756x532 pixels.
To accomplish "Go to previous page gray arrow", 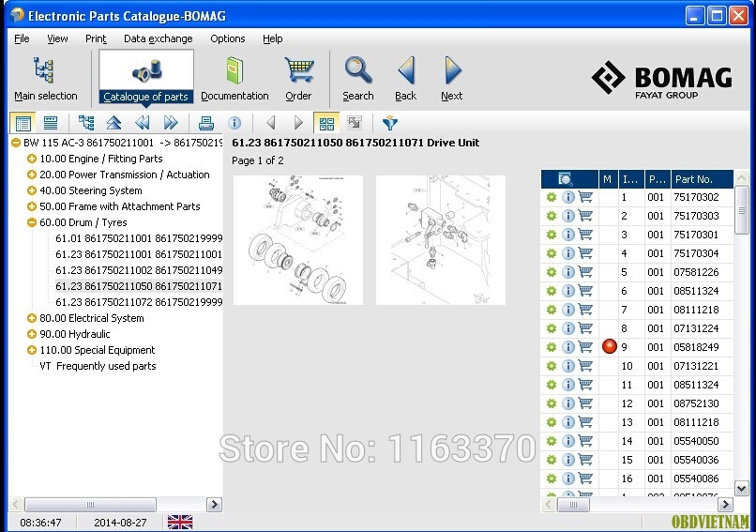I will point(270,123).
